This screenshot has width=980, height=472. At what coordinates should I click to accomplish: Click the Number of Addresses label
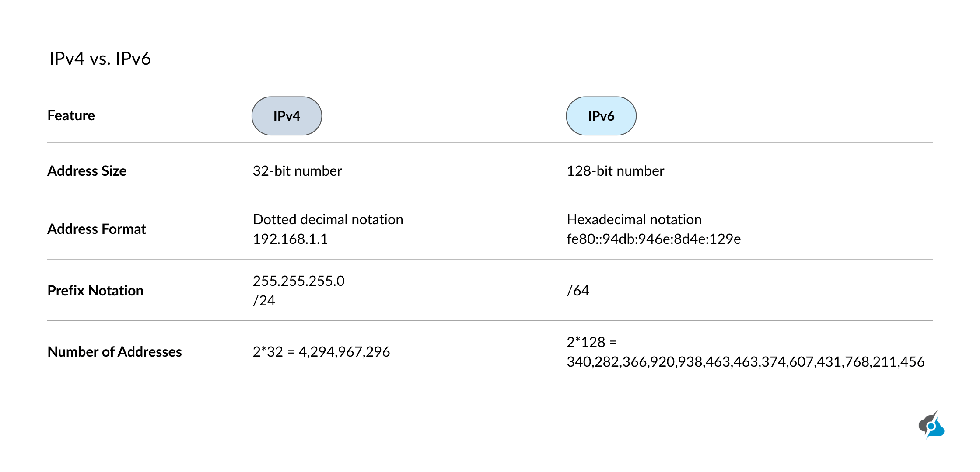pyautogui.click(x=114, y=352)
